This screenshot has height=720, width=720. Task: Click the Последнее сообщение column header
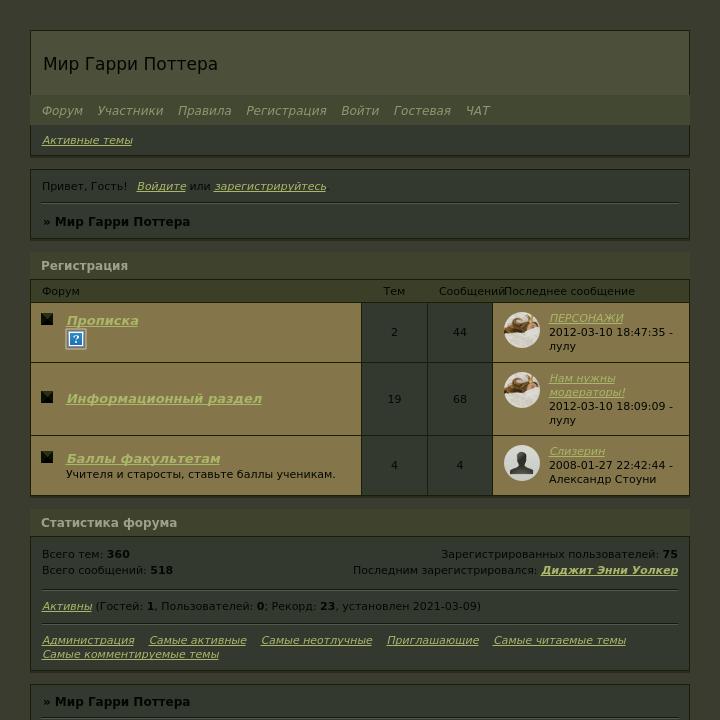click(x=570, y=291)
